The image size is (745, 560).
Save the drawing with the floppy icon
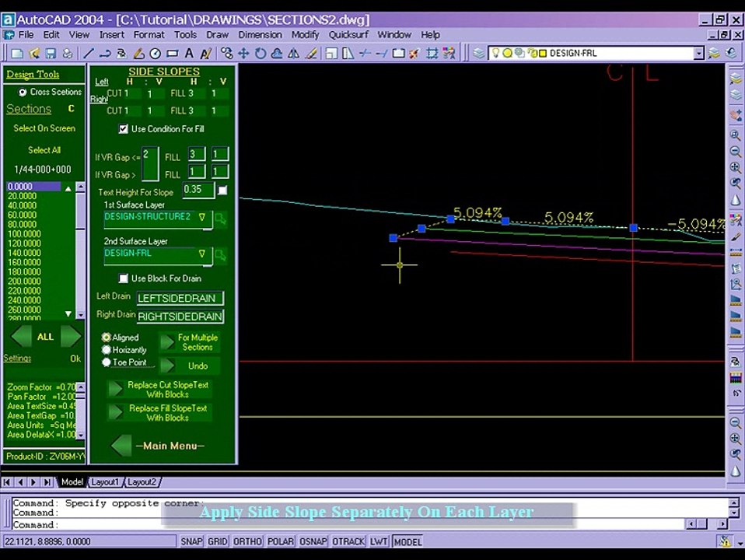[51, 53]
